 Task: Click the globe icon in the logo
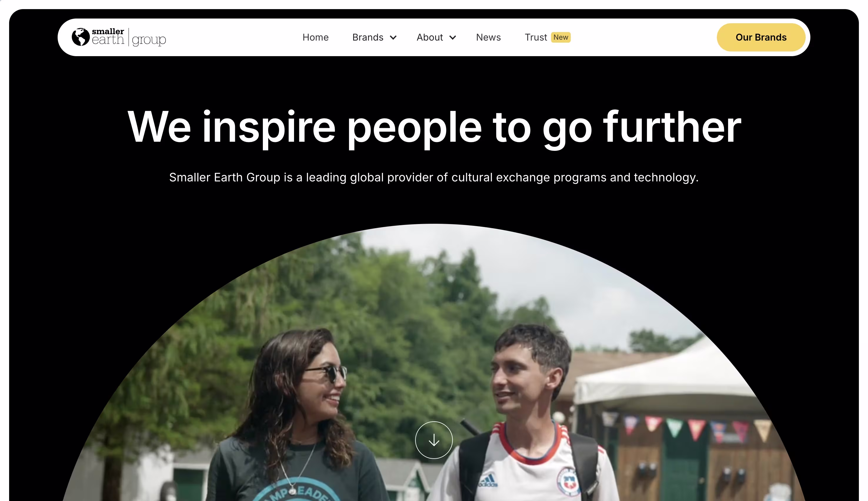tap(81, 37)
